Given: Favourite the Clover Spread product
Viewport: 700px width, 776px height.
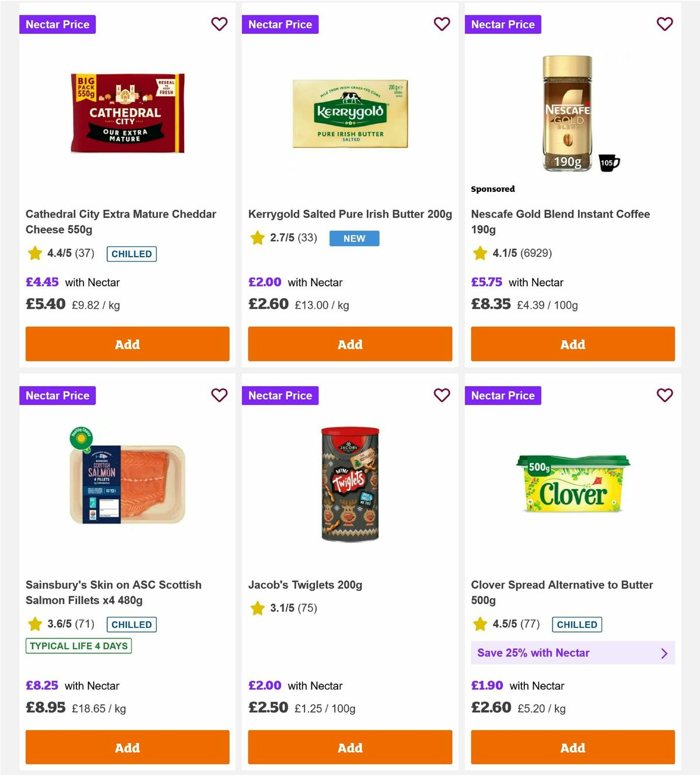Looking at the screenshot, I should 665,395.
